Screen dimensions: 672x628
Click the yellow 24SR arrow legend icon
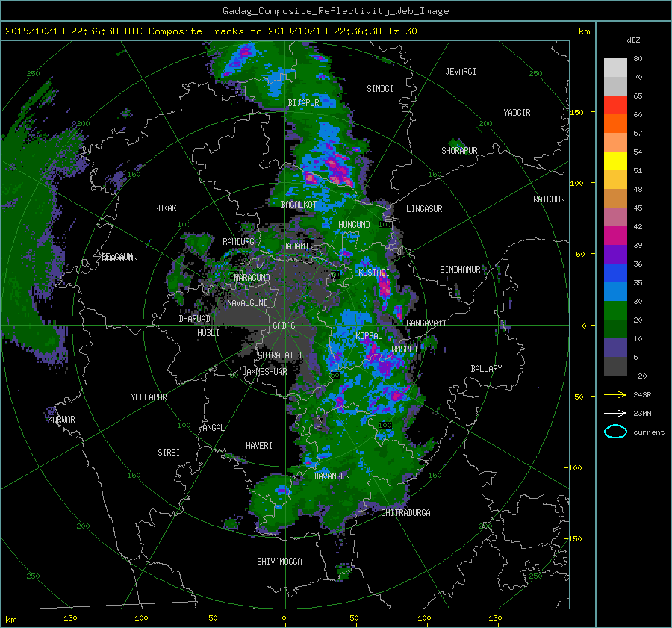coord(615,394)
